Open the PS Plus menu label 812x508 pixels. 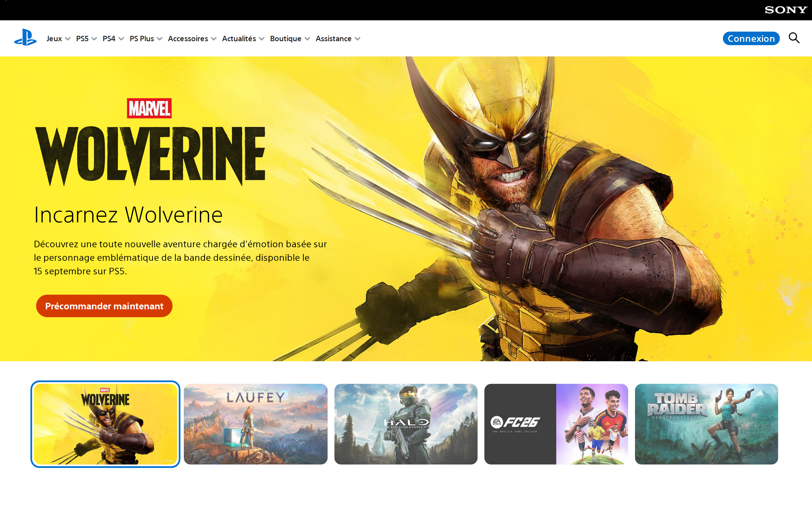tap(142, 39)
